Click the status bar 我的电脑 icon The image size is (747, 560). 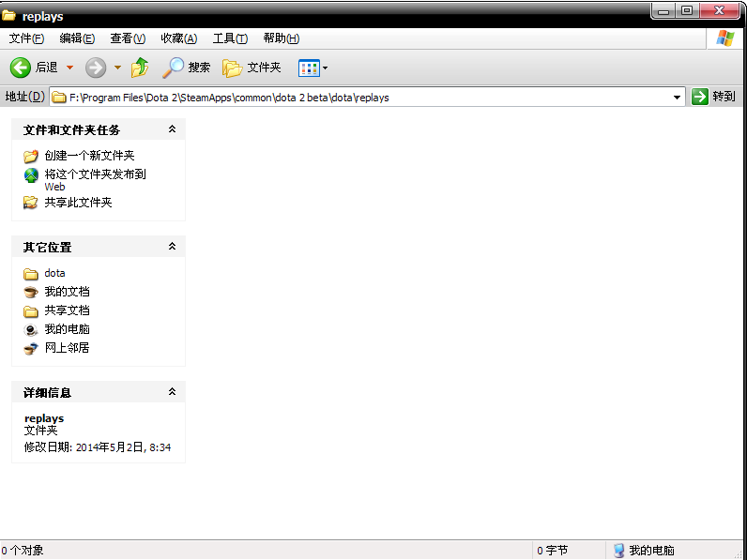click(x=618, y=551)
